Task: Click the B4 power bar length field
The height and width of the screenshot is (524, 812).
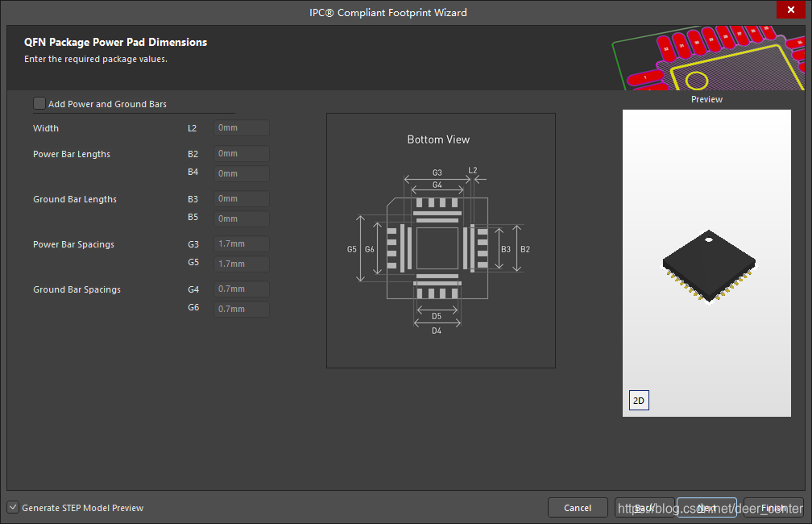Action: click(241, 173)
